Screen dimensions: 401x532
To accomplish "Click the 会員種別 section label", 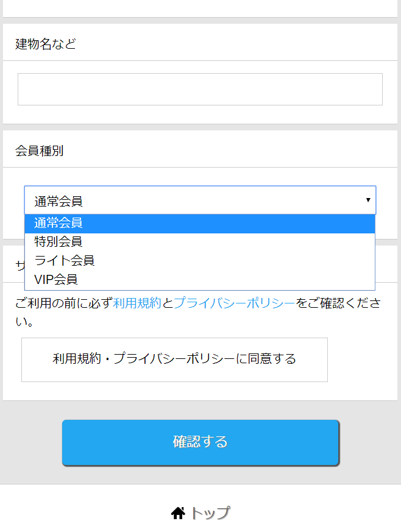I will (x=40, y=151).
